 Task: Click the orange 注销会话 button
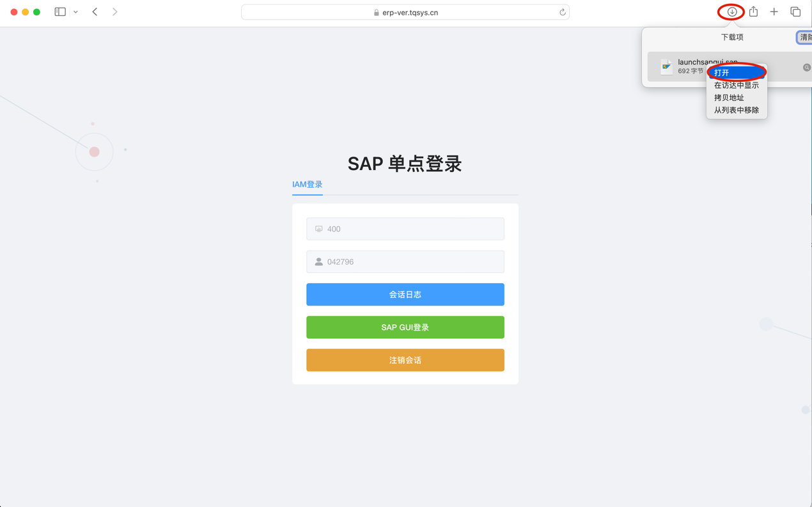pos(405,360)
